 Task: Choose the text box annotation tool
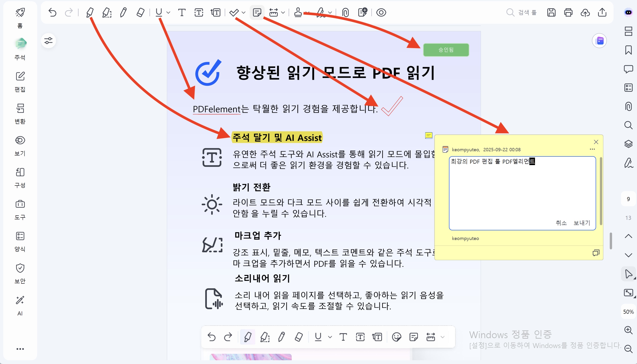coord(199,12)
